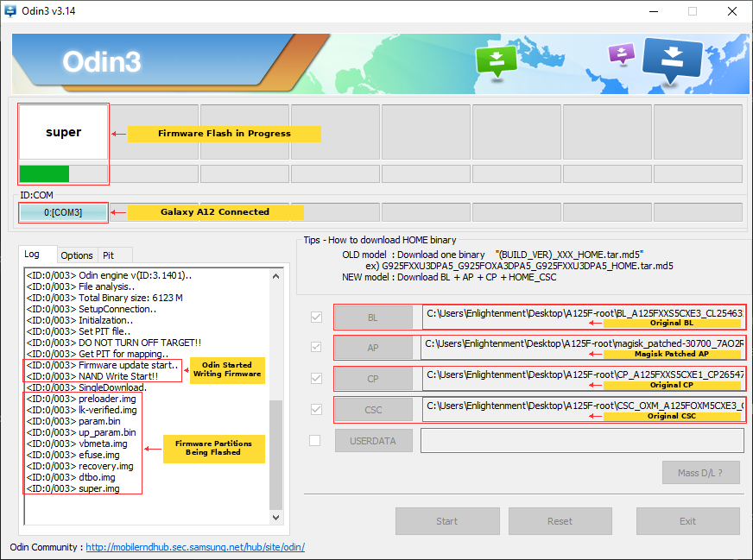Enable the USERDATA checkbox
This screenshot has height=560, width=753.
[315, 440]
